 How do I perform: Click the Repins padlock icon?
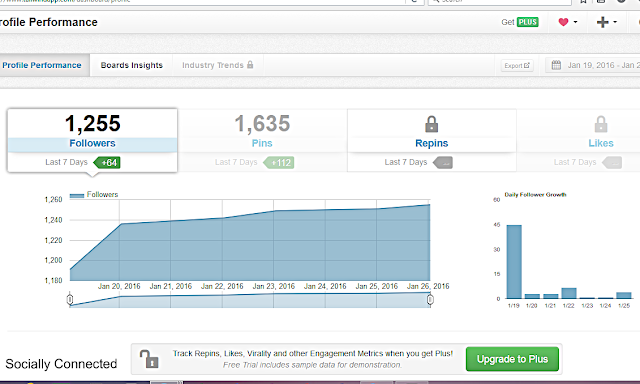pos(431,124)
